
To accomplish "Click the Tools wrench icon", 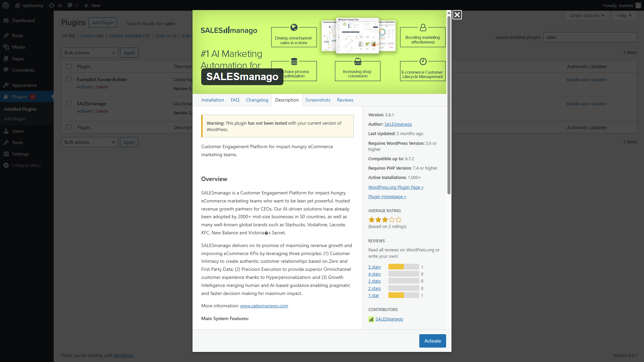I will point(6,142).
